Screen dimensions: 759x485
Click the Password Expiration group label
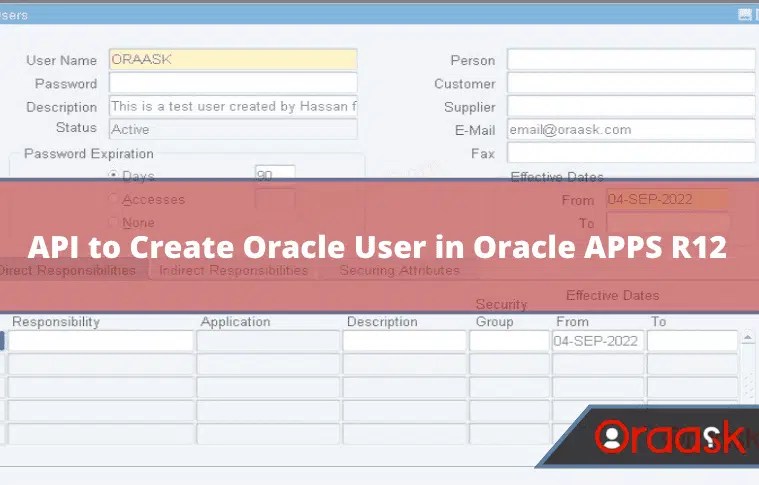point(89,154)
